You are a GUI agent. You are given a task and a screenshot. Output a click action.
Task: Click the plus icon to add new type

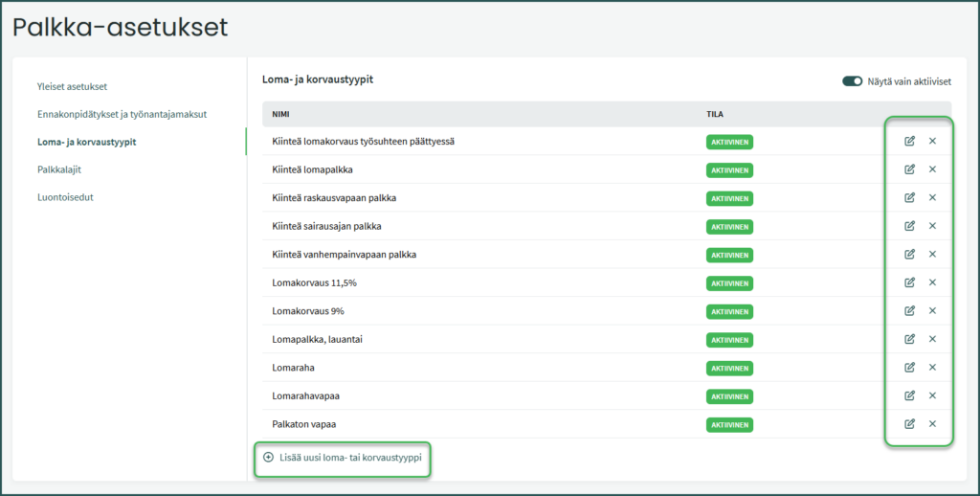tap(268, 458)
